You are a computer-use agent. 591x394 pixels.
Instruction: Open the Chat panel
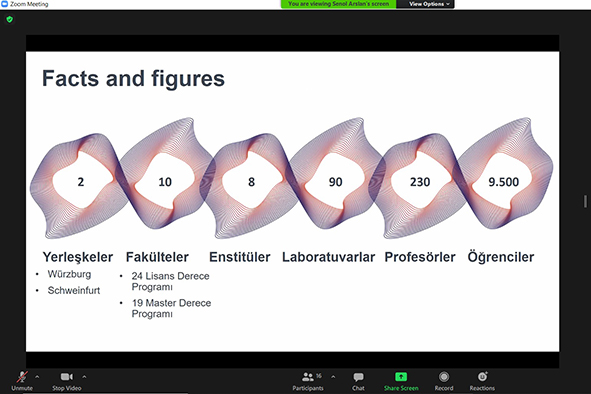tap(358, 381)
